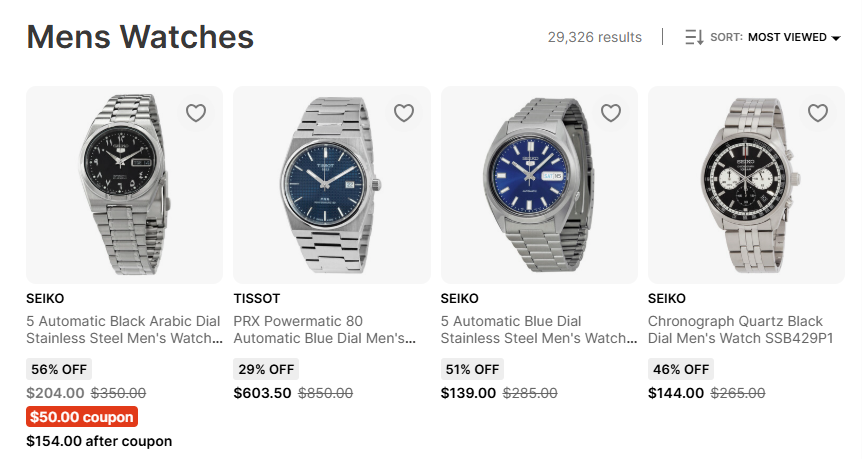862x459 pixels.
Task: Favorite the Seiko Black Arabic Dial watch
Action: pos(196,113)
